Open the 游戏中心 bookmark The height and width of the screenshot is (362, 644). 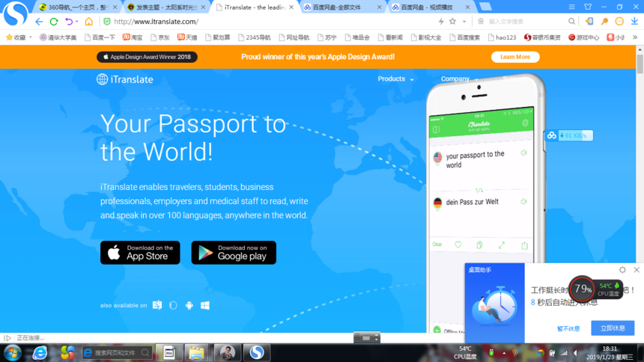click(583, 37)
